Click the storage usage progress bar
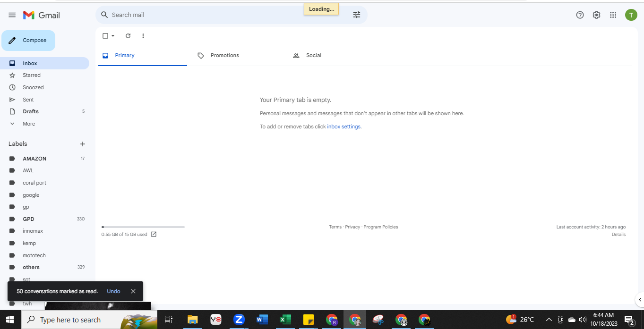 pyautogui.click(x=143, y=227)
